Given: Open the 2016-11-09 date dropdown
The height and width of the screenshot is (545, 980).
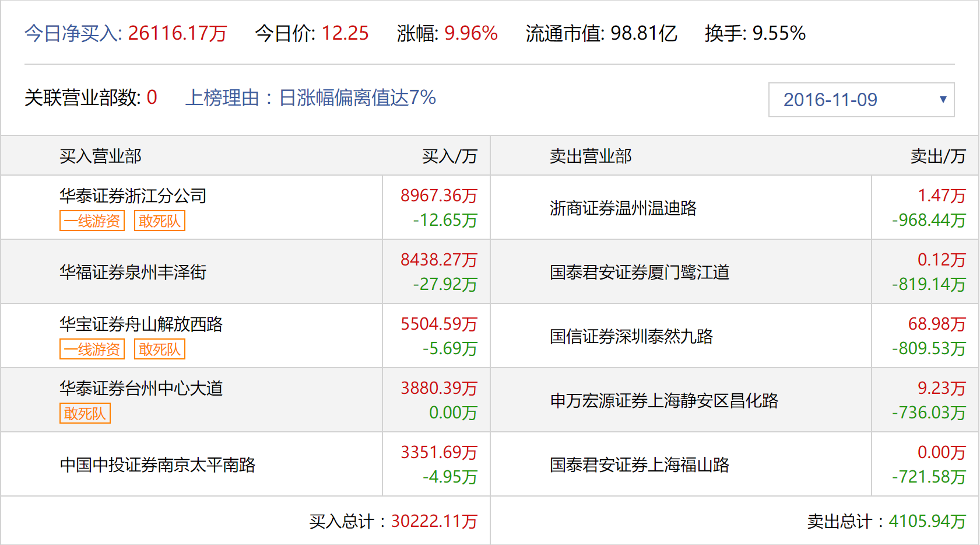Looking at the screenshot, I should pos(861,100).
